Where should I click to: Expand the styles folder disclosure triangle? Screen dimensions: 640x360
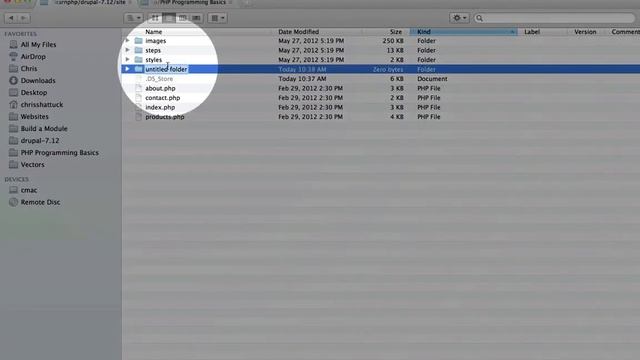tap(127, 60)
